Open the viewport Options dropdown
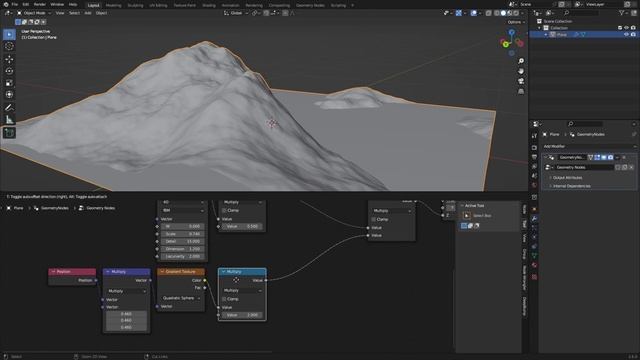 pyautogui.click(x=516, y=22)
